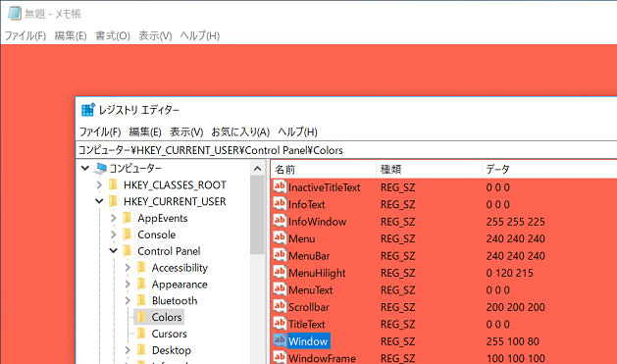Image resolution: width=617 pixels, height=364 pixels.
Task: Click the string icon beside MenuText
Action: [280, 289]
